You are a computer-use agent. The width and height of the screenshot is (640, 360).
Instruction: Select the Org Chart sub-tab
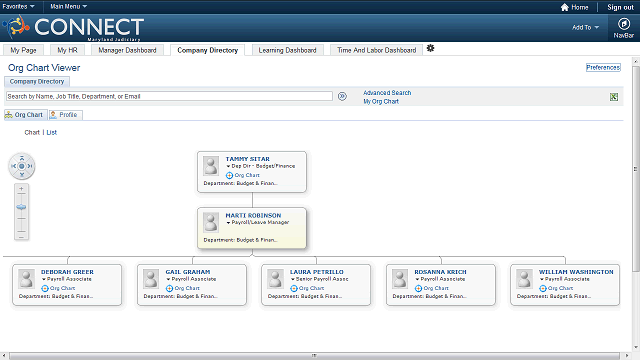pos(26,115)
